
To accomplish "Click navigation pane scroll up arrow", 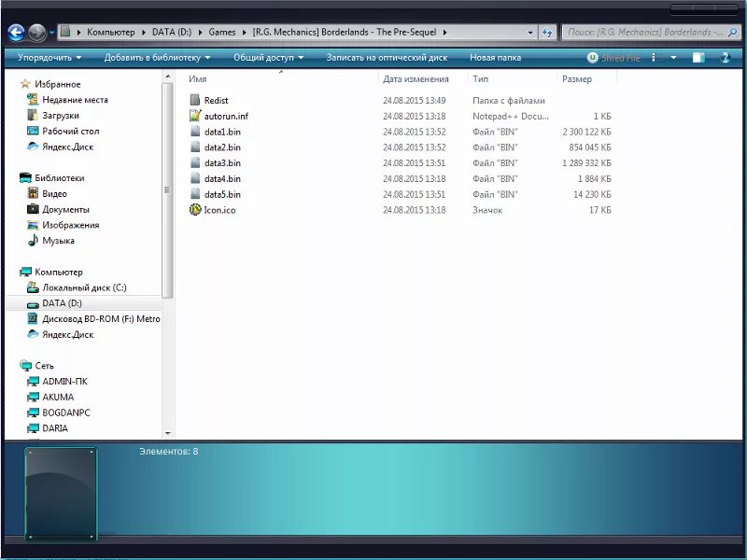I will [167, 77].
